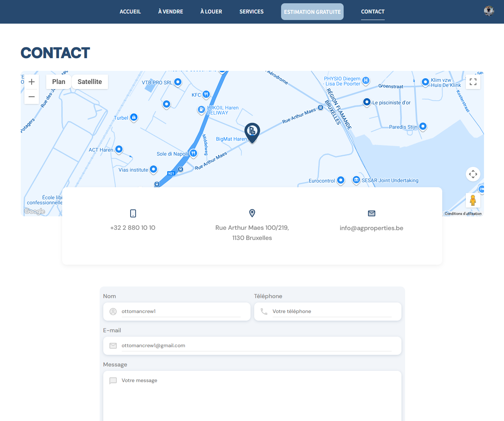Switch map to Satellite view
The width and height of the screenshot is (504, 421).
coord(89,82)
